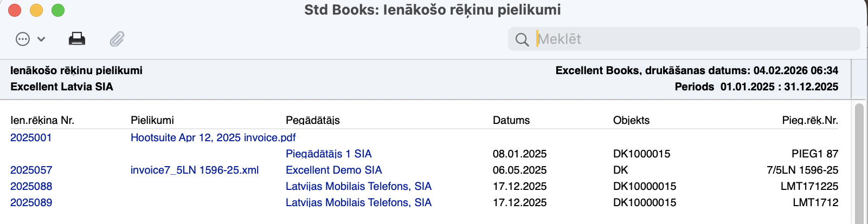Image resolution: width=868 pixels, height=224 pixels.
Task: Click the yellow minimize window button
Action: [x=36, y=10]
